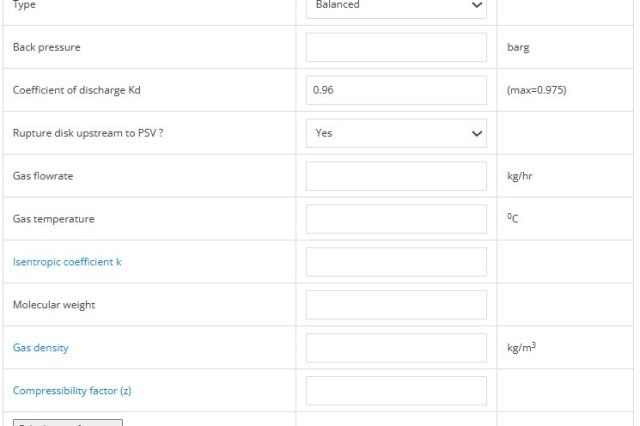Viewport: 640px width, 426px height.
Task: Click into the Gas temperature field
Action: (396, 219)
